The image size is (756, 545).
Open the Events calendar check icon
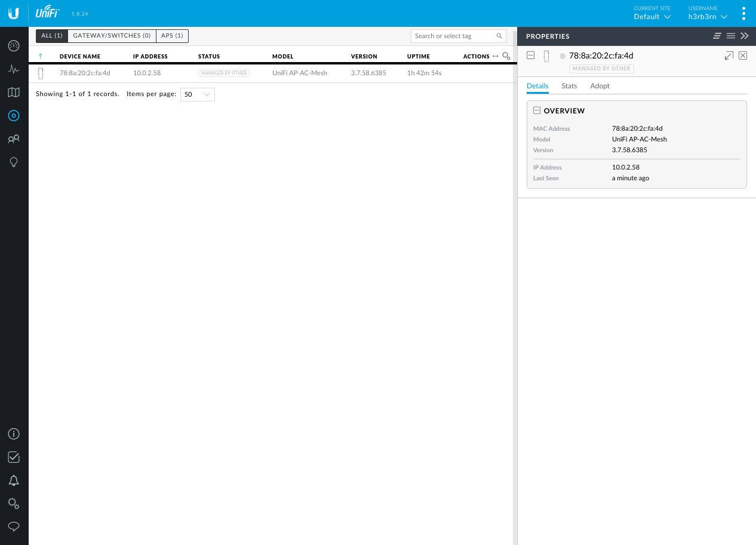[14, 457]
